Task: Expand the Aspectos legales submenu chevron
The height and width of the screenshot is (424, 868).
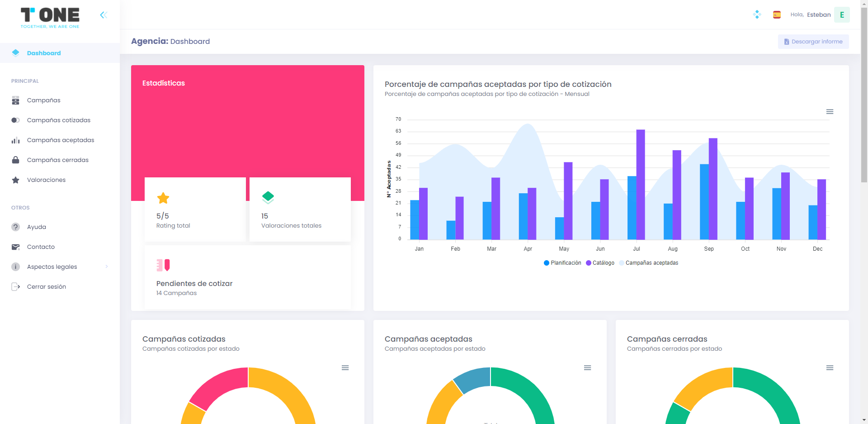Action: (x=107, y=267)
